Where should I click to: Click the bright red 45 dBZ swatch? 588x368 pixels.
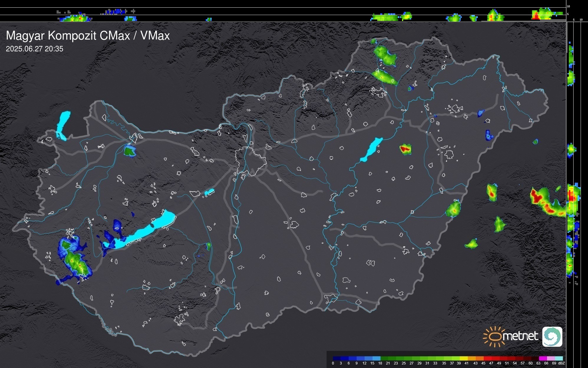tap(487, 358)
